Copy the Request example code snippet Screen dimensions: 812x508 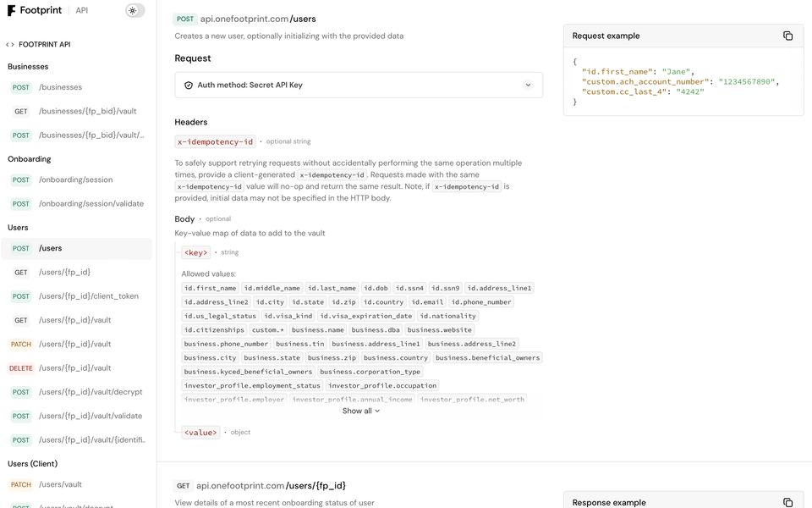click(x=787, y=36)
